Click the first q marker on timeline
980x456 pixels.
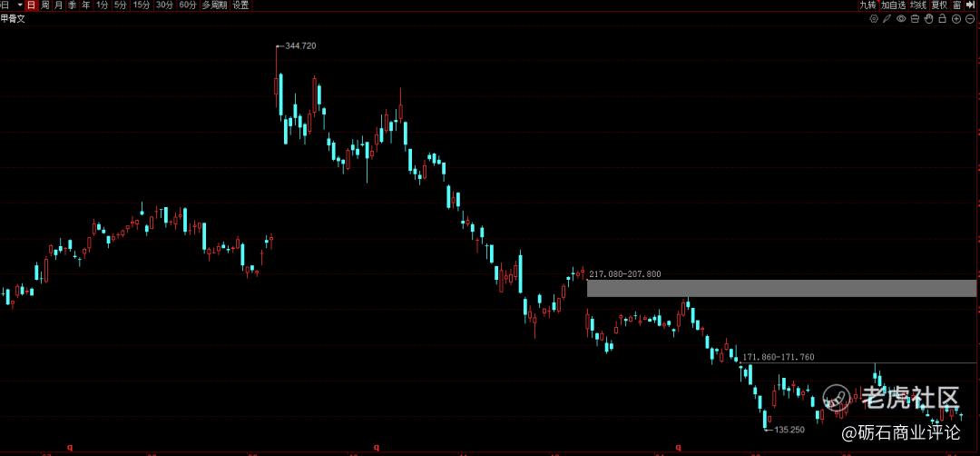[x=70, y=447]
